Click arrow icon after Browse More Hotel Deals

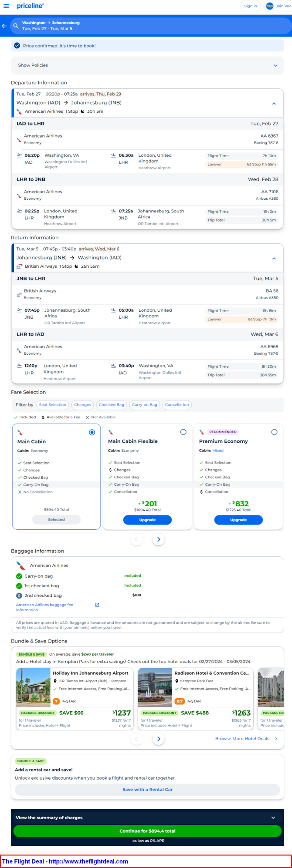[276, 739]
